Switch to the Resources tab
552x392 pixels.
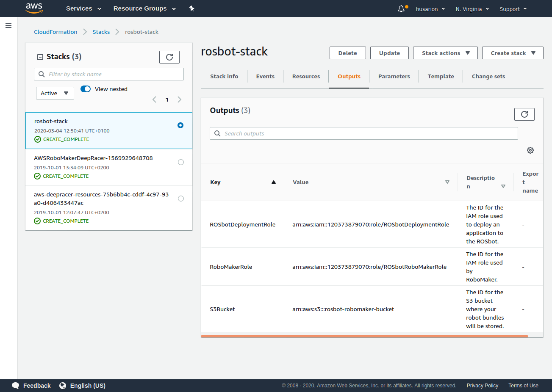(x=306, y=76)
